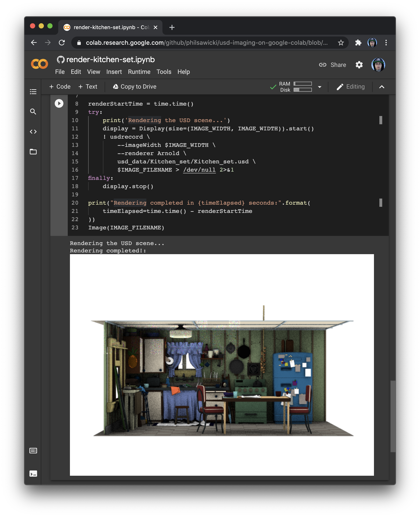Screen dimensions: 420x517
Task: Open the Colab settings gear icon
Action: click(x=359, y=65)
